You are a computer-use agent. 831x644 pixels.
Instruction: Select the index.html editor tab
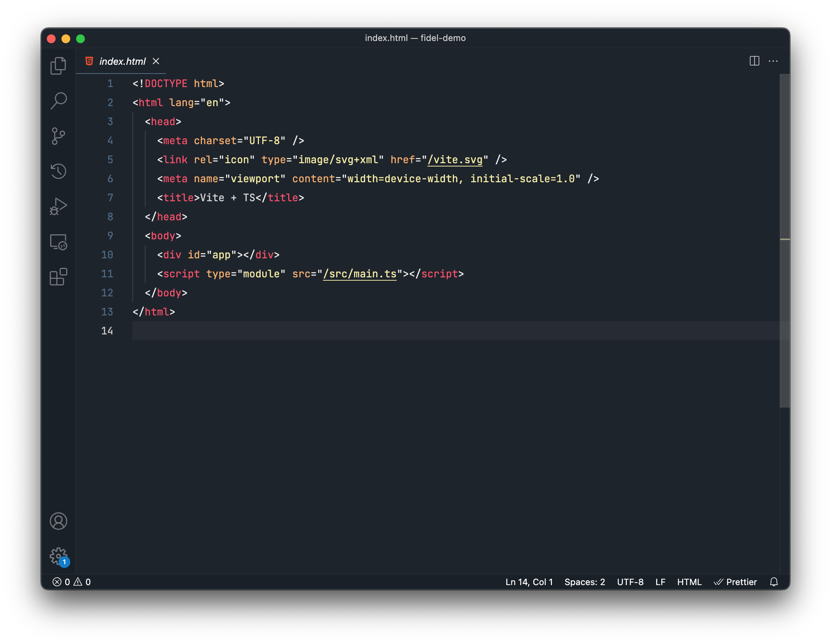[x=122, y=61]
